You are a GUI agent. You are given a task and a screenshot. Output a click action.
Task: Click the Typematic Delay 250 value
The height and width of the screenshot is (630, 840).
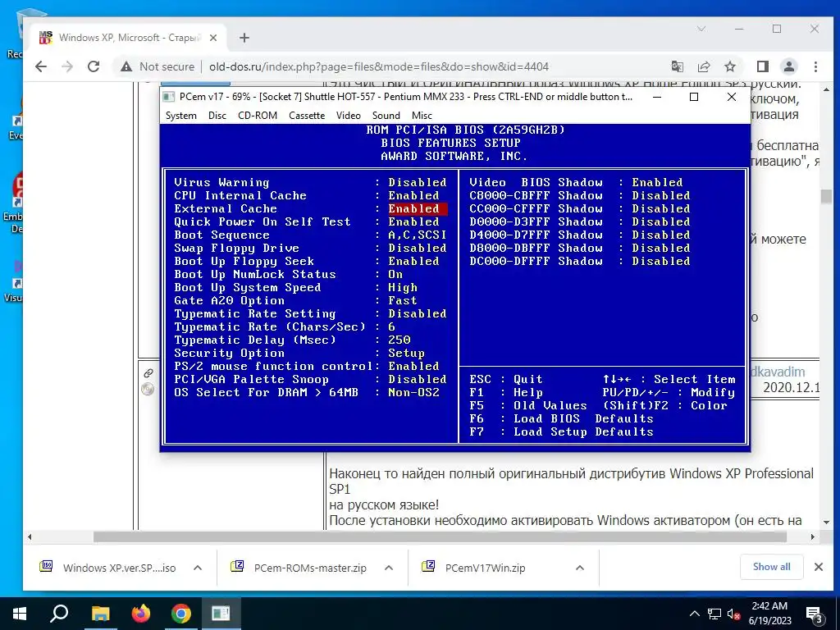[x=399, y=340]
